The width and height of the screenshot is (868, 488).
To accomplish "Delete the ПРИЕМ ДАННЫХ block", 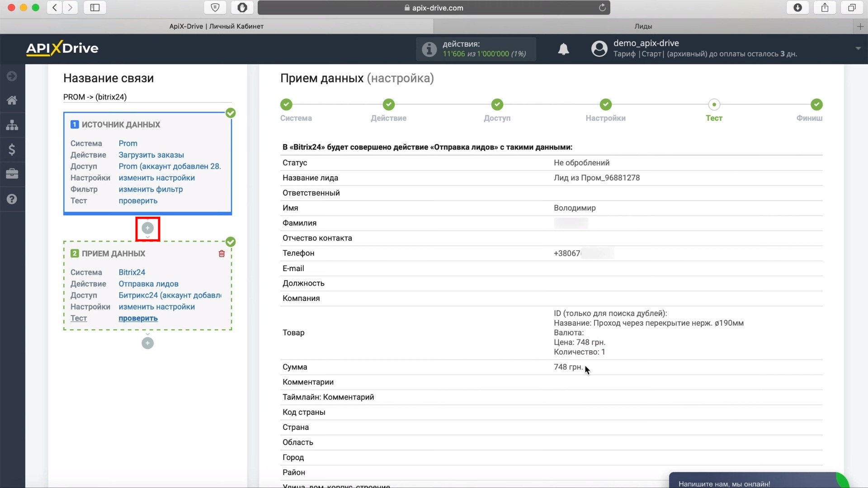I will click(x=222, y=254).
